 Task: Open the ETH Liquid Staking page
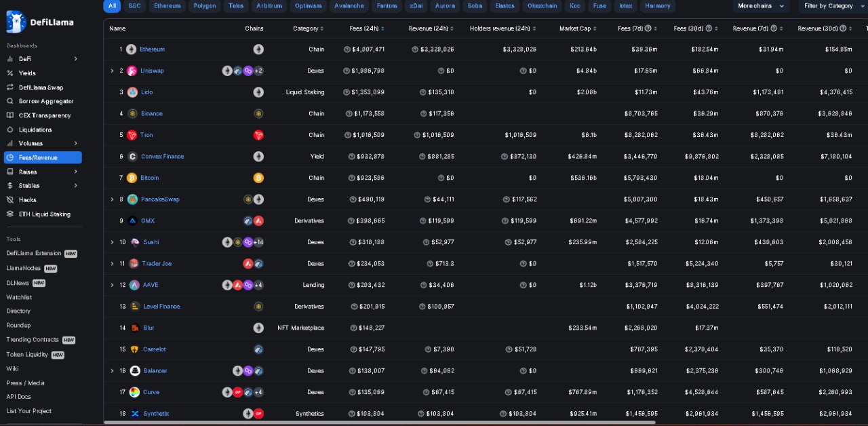point(45,214)
